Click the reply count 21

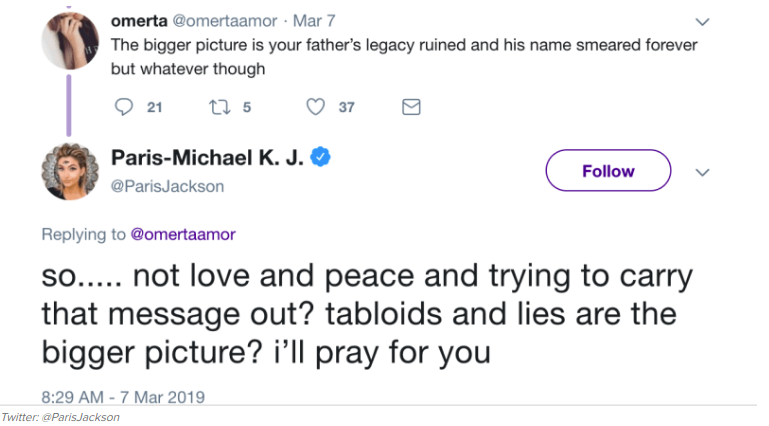point(155,108)
